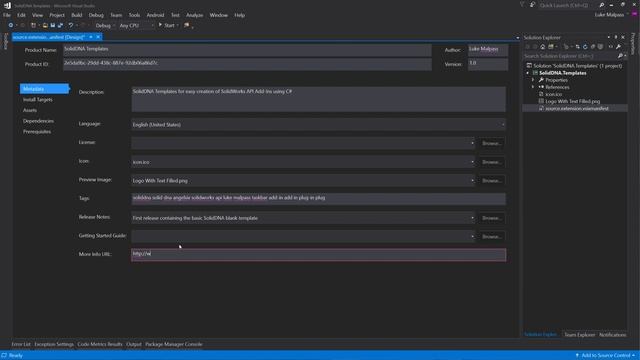Open the Window menu
640x360 pixels.
pyautogui.click(x=218, y=15)
